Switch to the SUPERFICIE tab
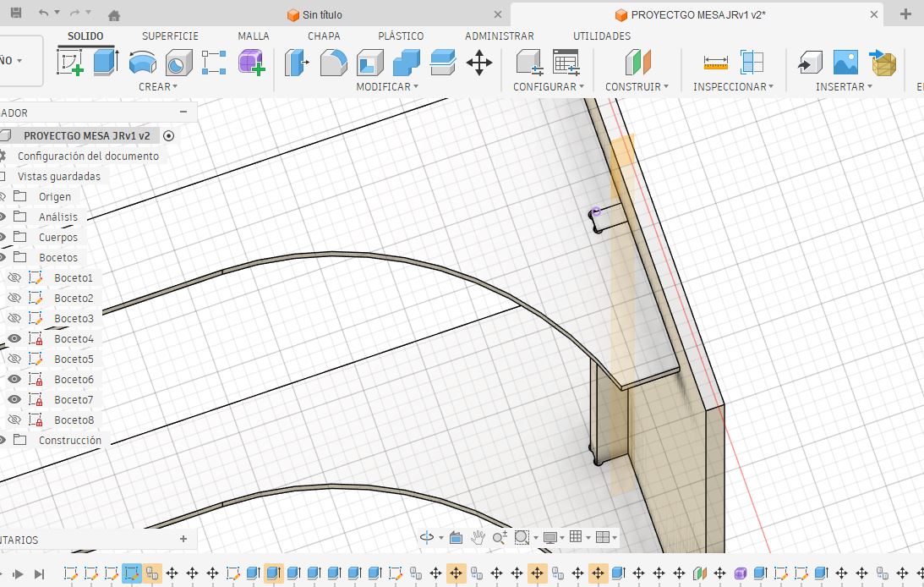This screenshot has width=924, height=587. pos(170,36)
